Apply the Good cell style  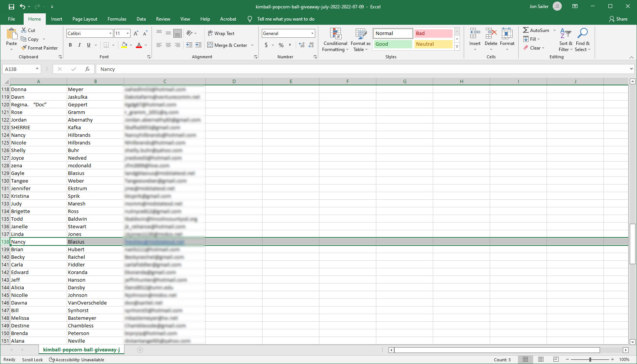tap(393, 44)
